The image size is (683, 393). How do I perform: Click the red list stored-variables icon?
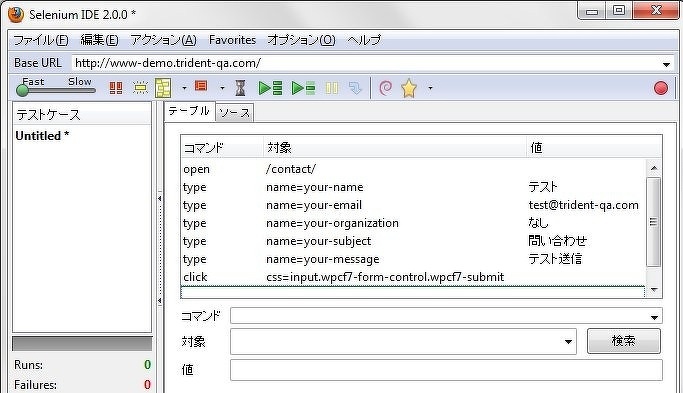pos(201,86)
